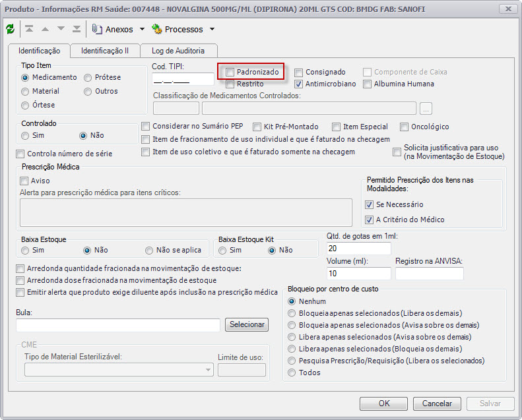Check Controla número de série
The image size is (522, 420).
pos(20,154)
